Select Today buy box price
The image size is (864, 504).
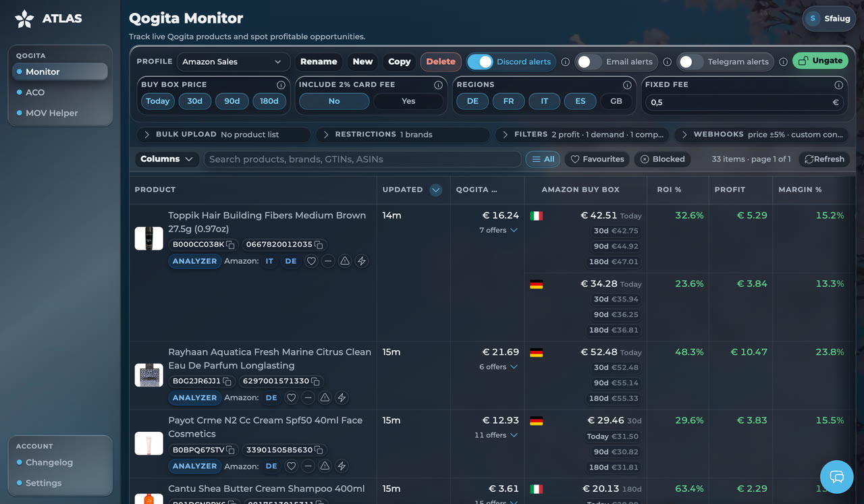click(x=158, y=101)
